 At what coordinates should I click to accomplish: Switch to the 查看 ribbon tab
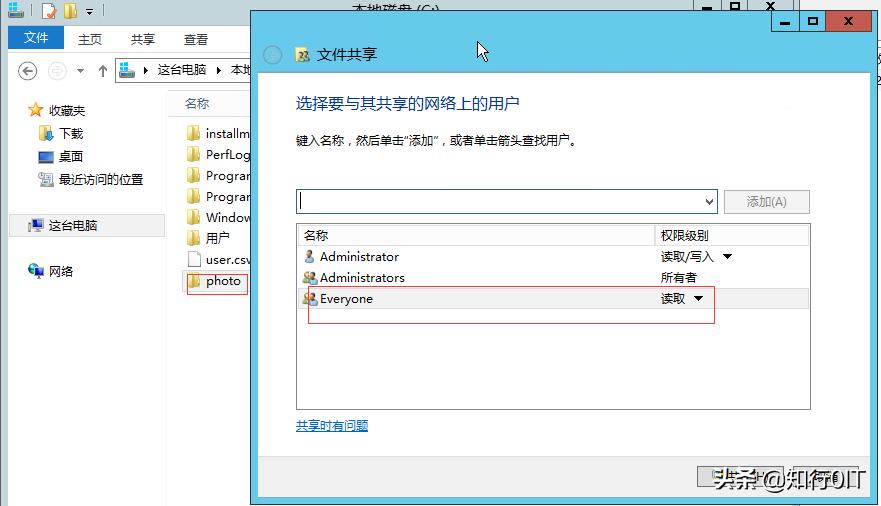tap(196, 39)
